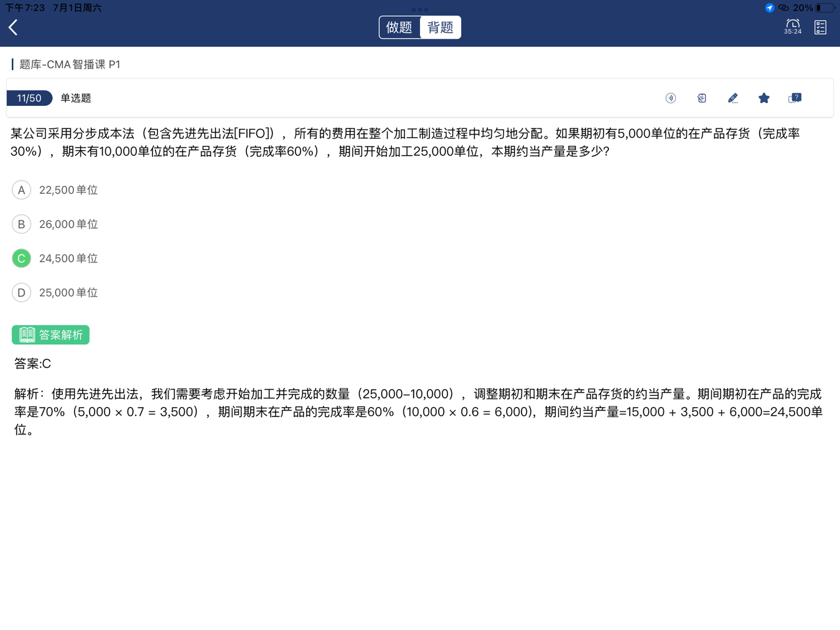
Task: Toggle the star favorite icon
Action: 763,98
